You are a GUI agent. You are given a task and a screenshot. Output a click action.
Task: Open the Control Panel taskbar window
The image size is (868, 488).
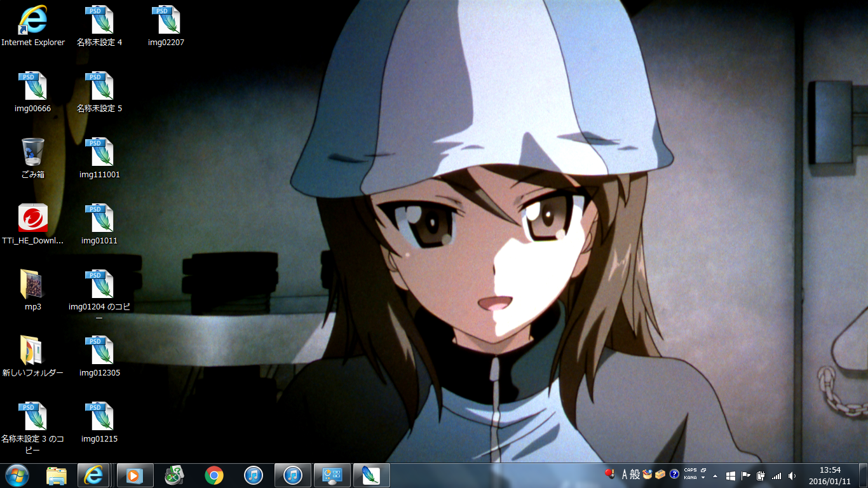[x=332, y=475]
